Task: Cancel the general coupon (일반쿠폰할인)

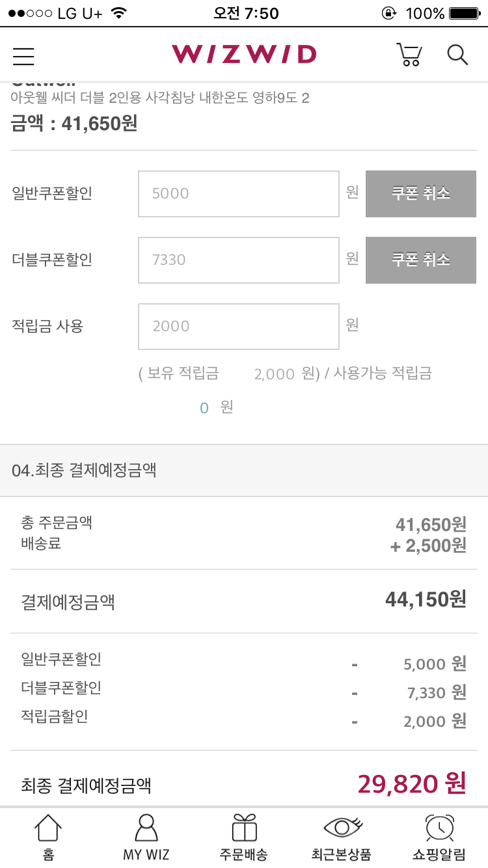Action: coord(420,194)
